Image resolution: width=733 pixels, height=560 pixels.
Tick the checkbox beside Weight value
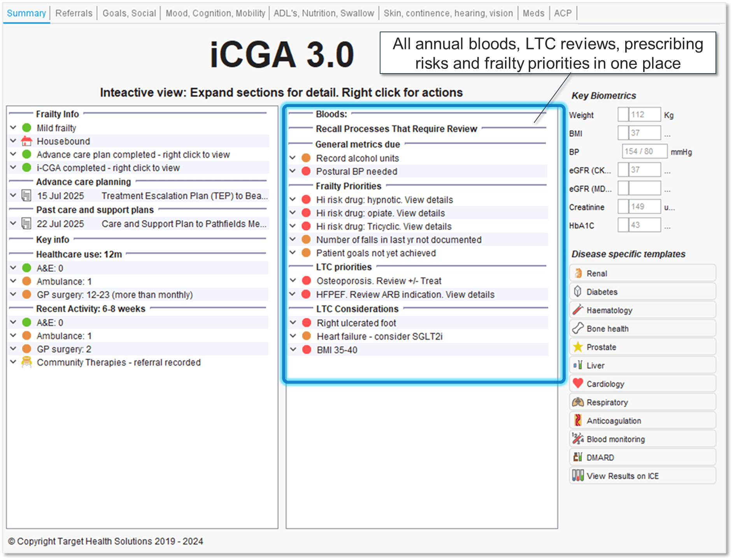tap(623, 114)
